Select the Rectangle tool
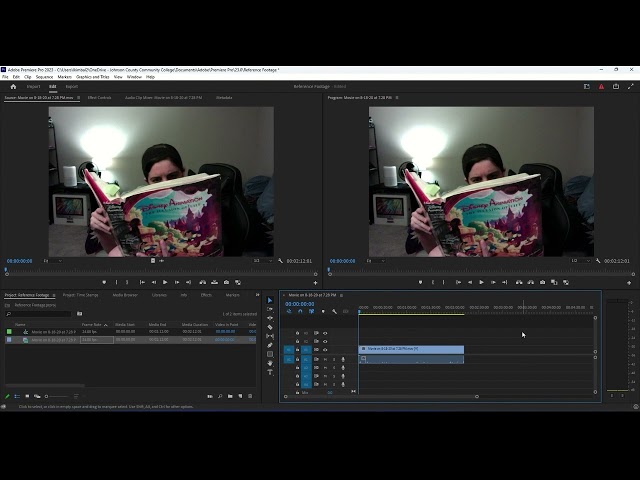Image resolution: width=640 pixels, height=480 pixels. pyautogui.click(x=270, y=354)
